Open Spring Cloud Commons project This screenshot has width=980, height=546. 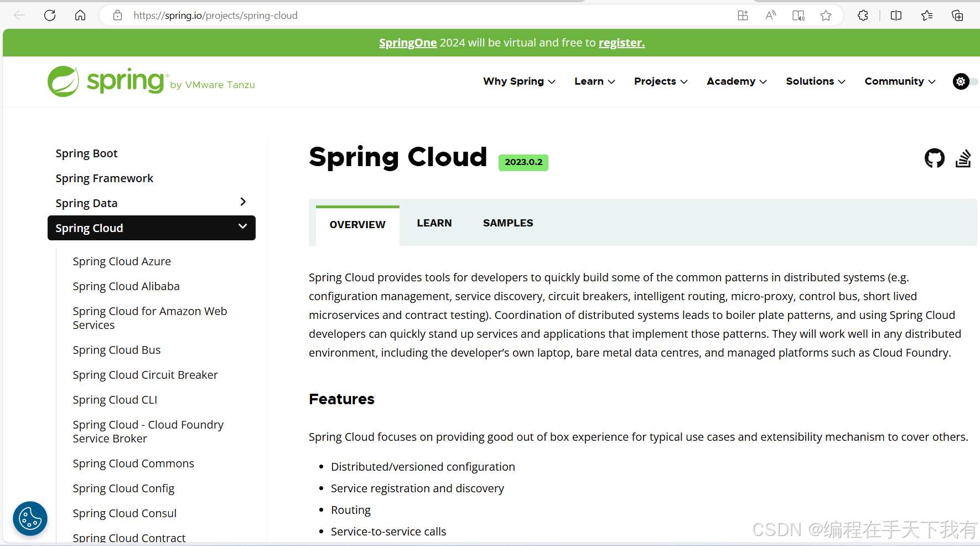[133, 463]
